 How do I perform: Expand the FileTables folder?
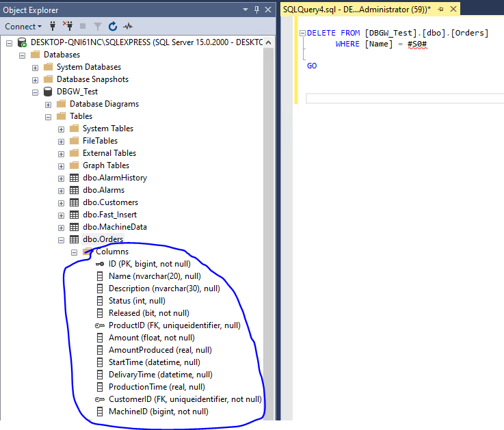click(61, 142)
